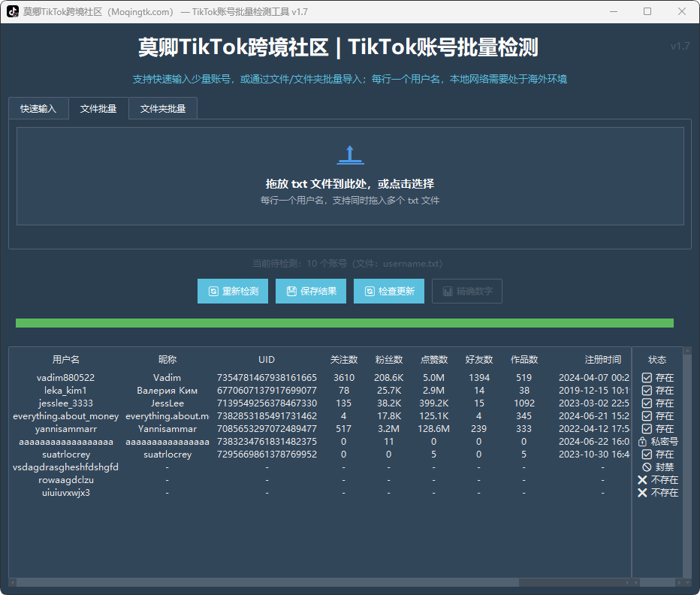Click the upload arrow icon in drop zone
700x595 pixels.
point(350,155)
